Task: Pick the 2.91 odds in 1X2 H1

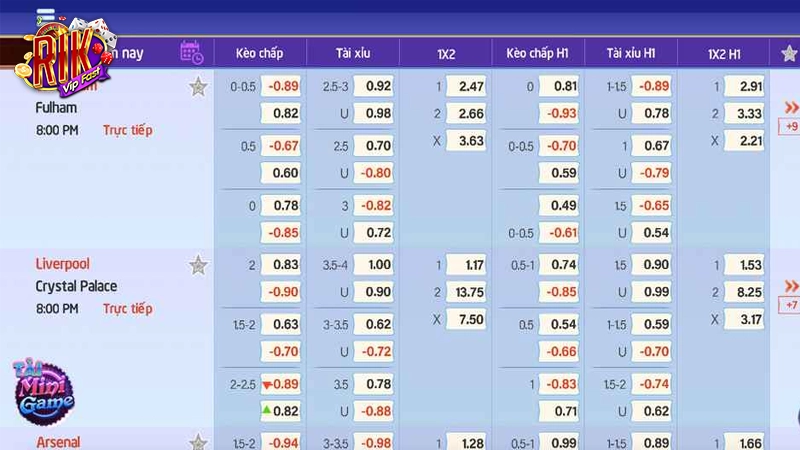Action: pos(744,86)
